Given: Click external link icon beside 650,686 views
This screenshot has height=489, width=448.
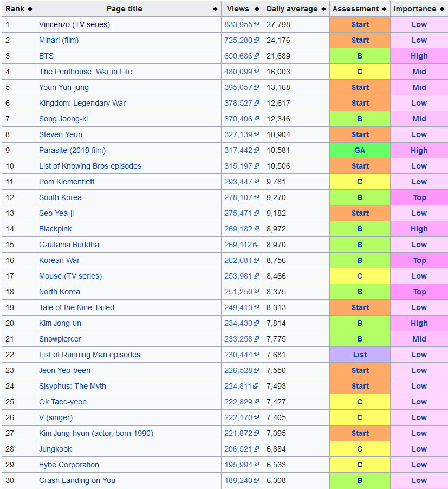Looking at the screenshot, I should [256, 56].
